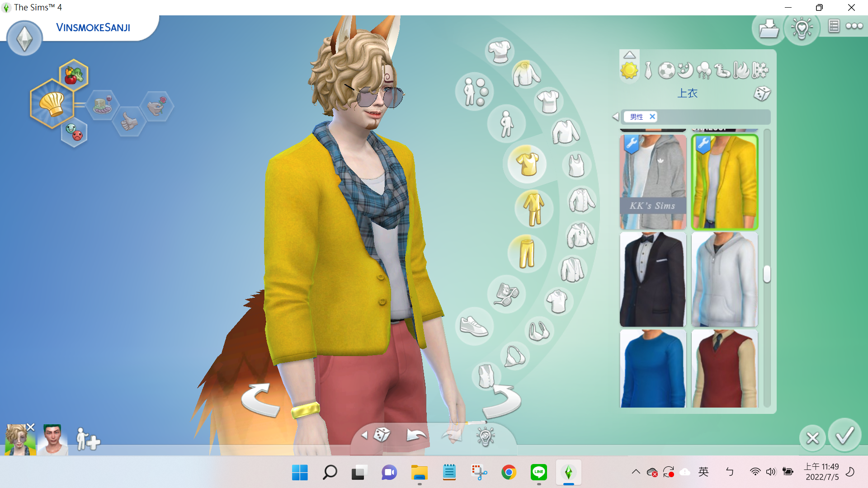Choose the hoodie jacket subcategory icon
Screen dimensions: 868x488
pyautogui.click(x=580, y=235)
